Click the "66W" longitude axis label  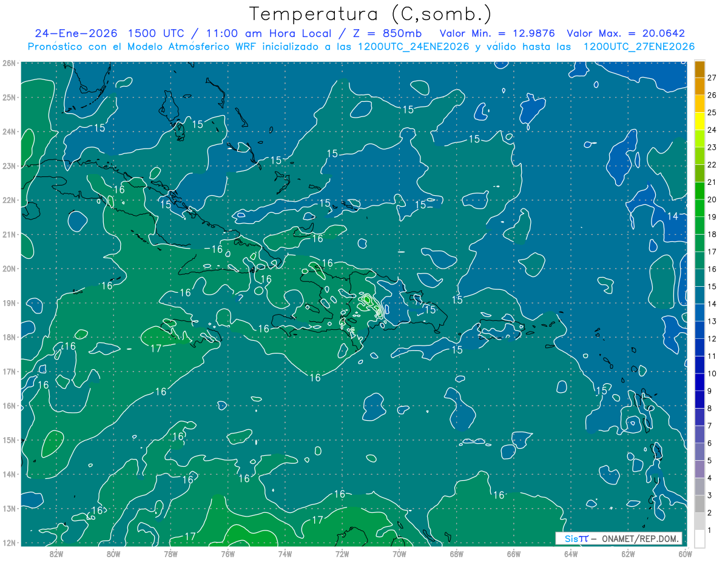point(514,554)
